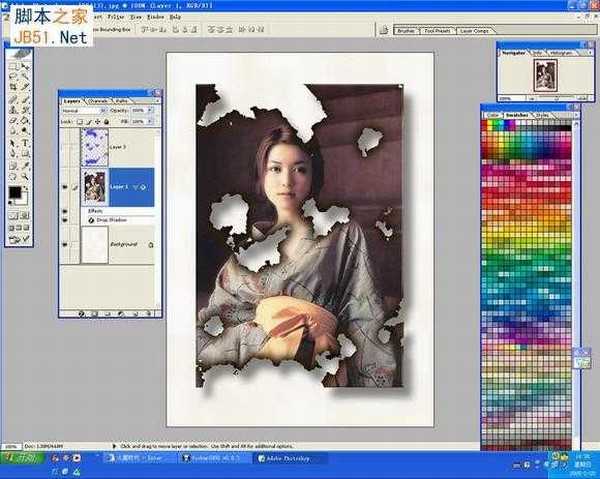Screen dimensions: 600x479
Task: Switch to the Channels tab
Action: (x=99, y=100)
